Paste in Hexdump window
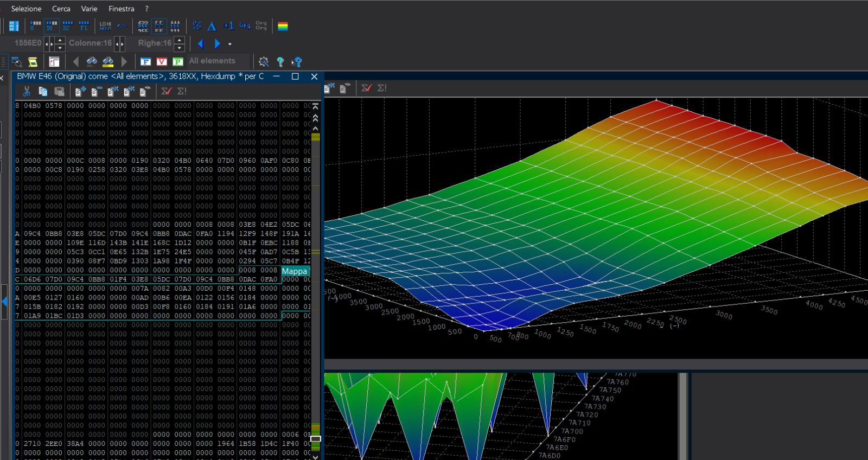 coord(59,91)
